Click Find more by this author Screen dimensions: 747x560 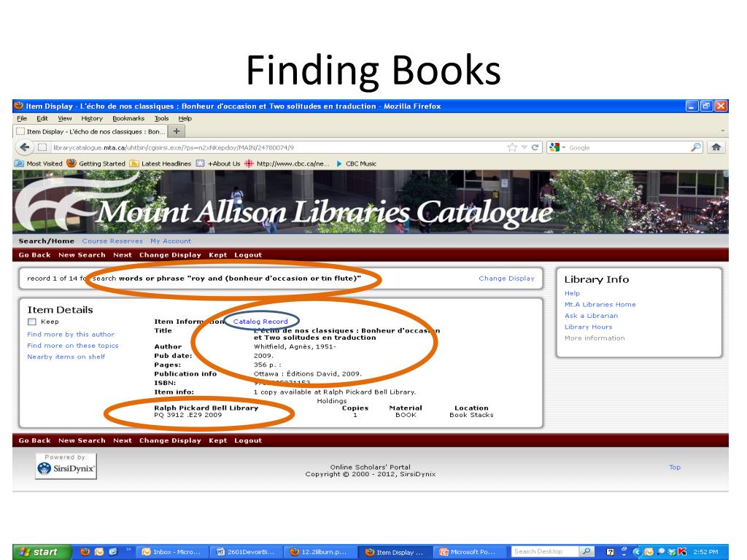click(71, 334)
